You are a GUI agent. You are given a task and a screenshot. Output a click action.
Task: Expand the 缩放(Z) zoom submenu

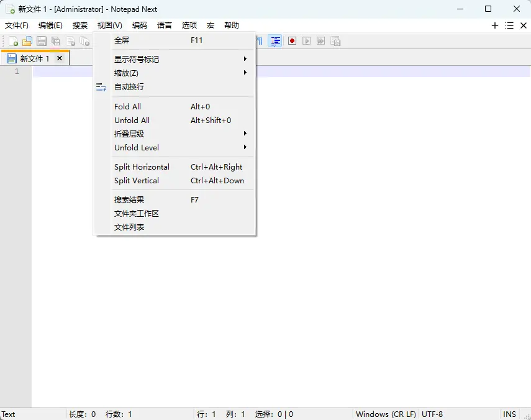[x=175, y=73]
